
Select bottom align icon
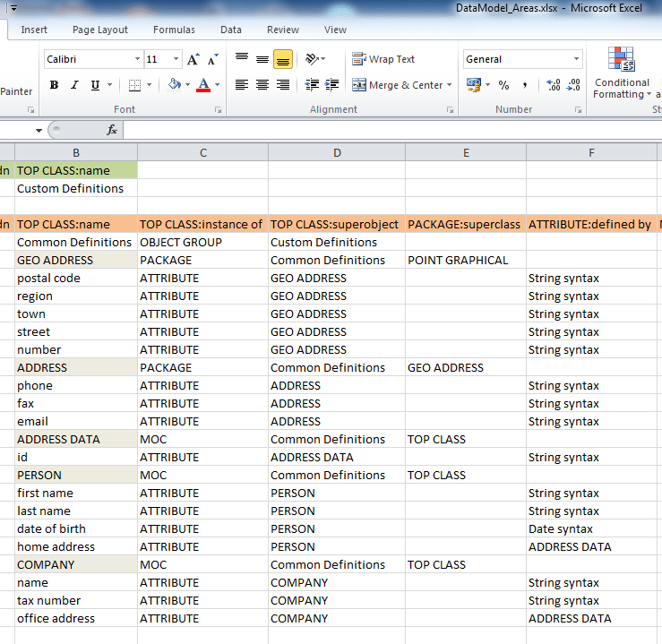pyautogui.click(x=283, y=60)
